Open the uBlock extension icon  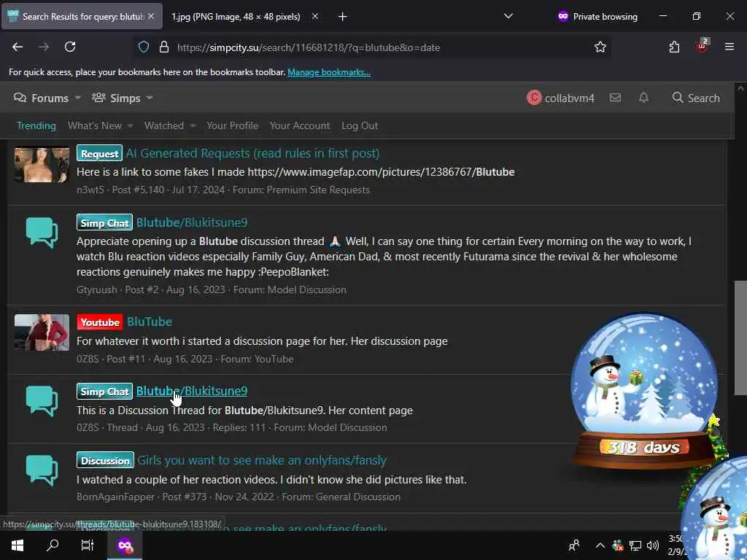703,46
